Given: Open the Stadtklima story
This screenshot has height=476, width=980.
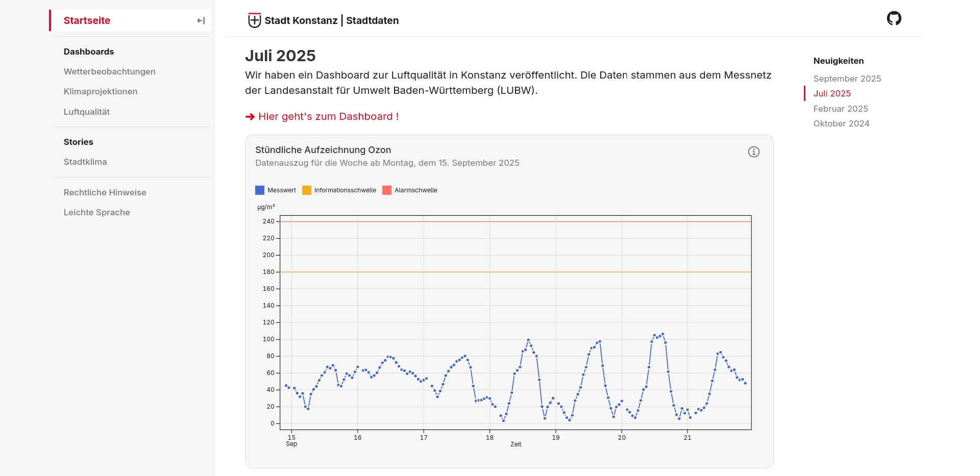Looking at the screenshot, I should pyautogui.click(x=85, y=162).
